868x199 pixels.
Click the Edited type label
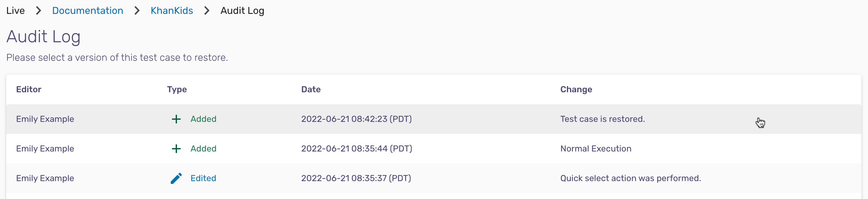203,178
